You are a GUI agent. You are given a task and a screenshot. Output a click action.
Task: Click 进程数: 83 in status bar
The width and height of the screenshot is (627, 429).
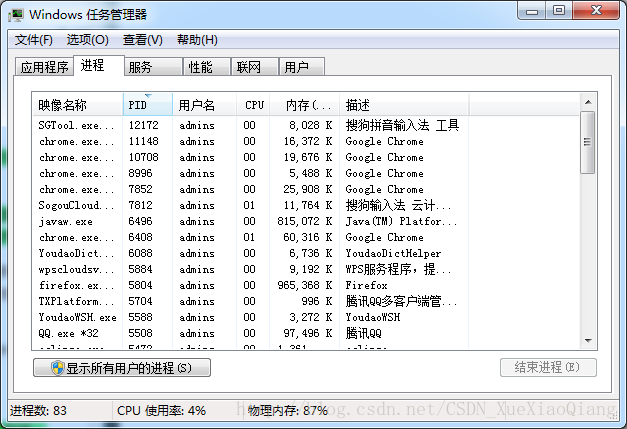[38, 411]
